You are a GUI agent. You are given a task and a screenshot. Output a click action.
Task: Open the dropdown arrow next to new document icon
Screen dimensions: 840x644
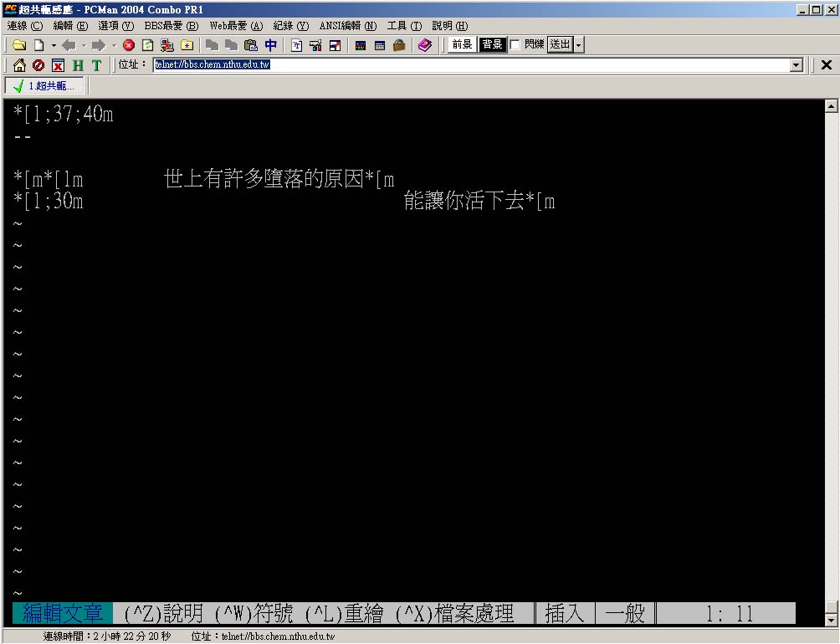click(54, 45)
